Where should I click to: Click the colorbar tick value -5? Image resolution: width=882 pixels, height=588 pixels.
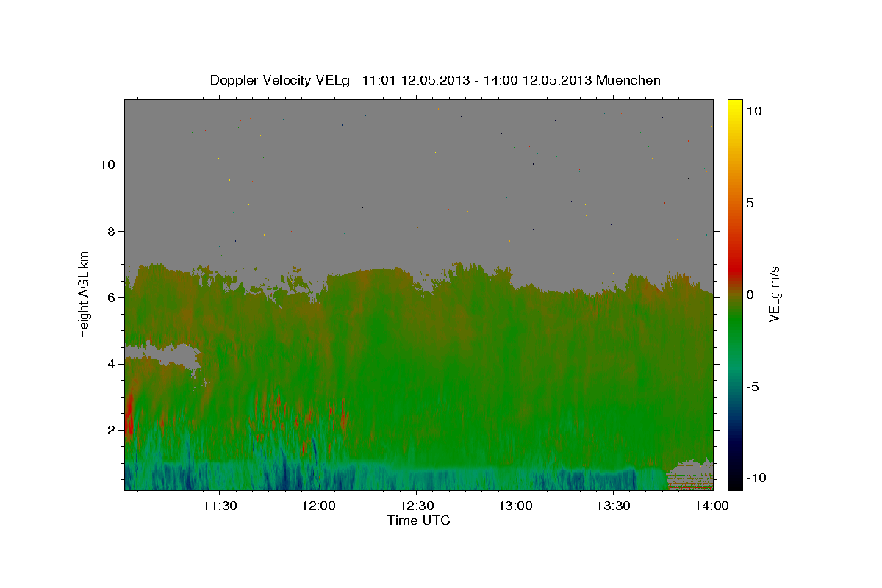(x=751, y=387)
